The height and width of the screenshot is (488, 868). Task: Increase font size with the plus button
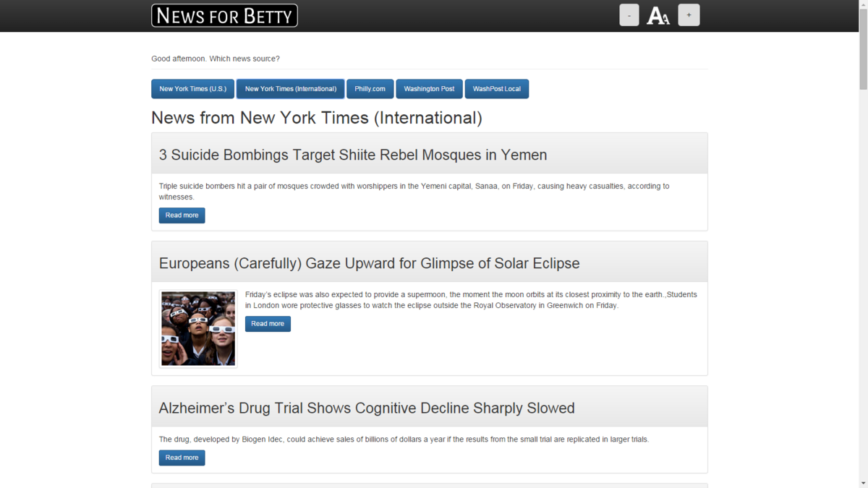pos(689,15)
